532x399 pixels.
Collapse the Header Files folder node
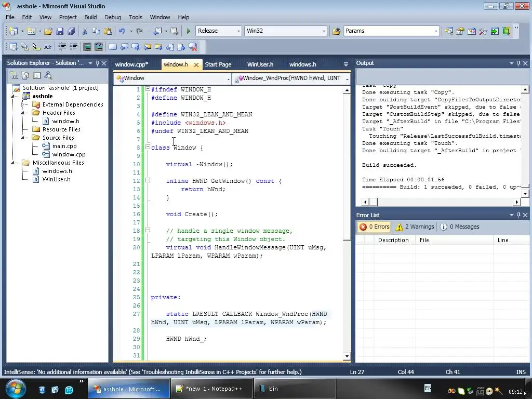point(22,113)
